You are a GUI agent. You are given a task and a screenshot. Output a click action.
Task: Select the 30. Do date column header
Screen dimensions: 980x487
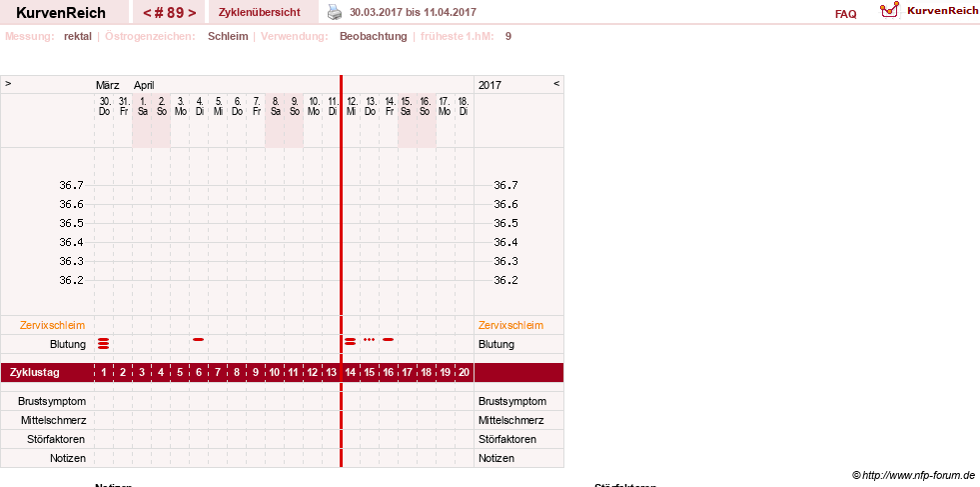(x=104, y=106)
